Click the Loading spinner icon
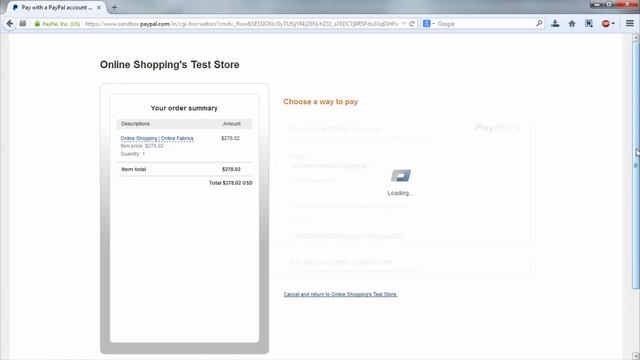Image resolution: width=640 pixels, height=360 pixels. (401, 176)
